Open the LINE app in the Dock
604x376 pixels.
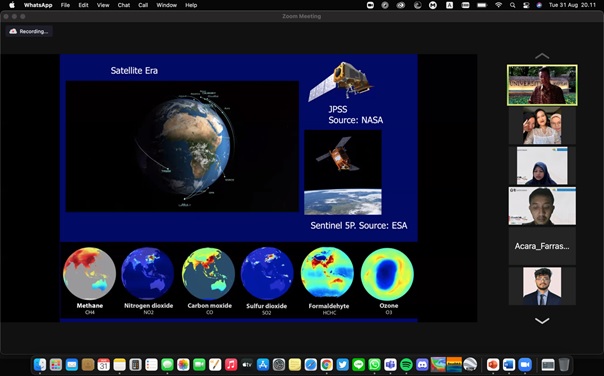(x=359, y=364)
